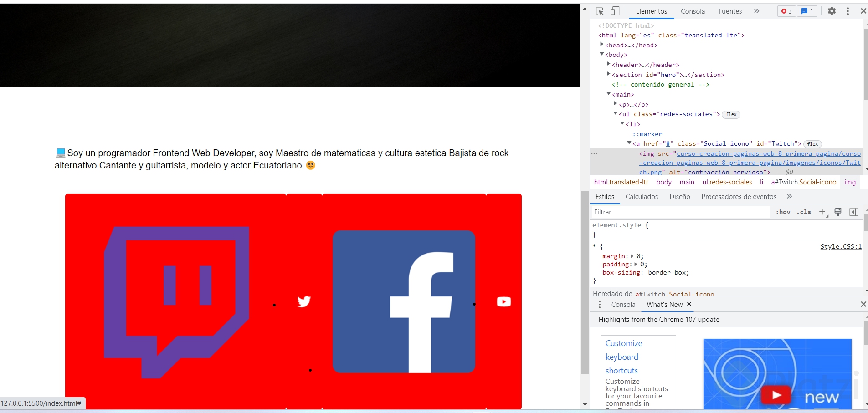Expand the header element node
Screen dimensions: 868x413
coord(609,64)
